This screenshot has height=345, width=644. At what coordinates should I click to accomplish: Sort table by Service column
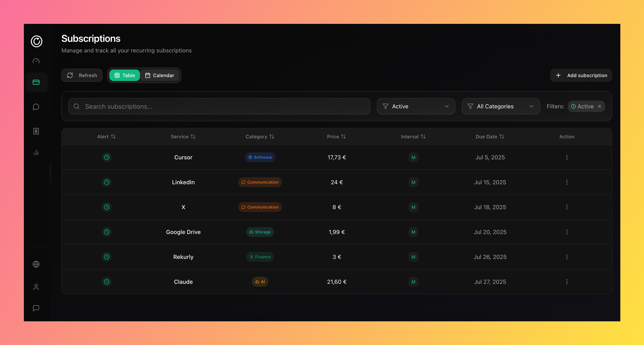pyautogui.click(x=183, y=136)
